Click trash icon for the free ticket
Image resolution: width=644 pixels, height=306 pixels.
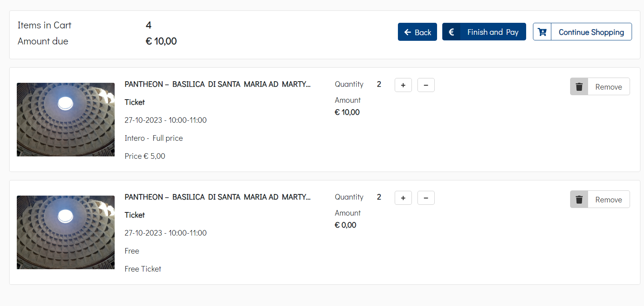coord(579,200)
